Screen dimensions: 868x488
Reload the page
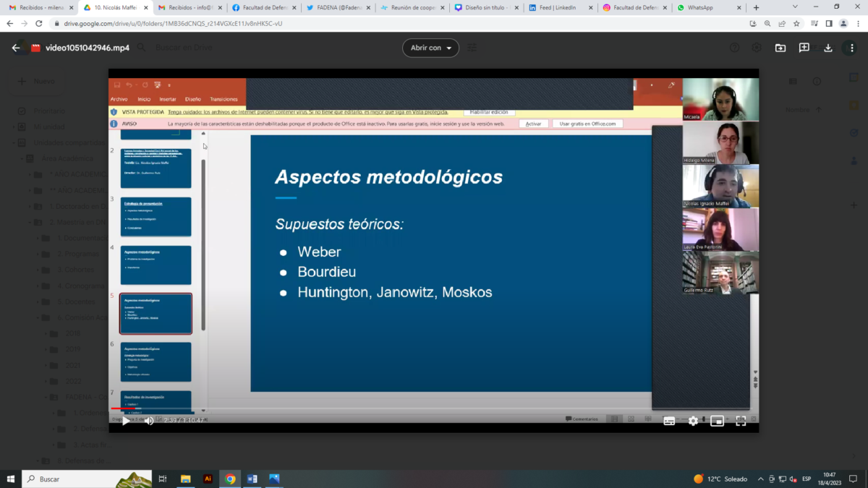(38, 23)
